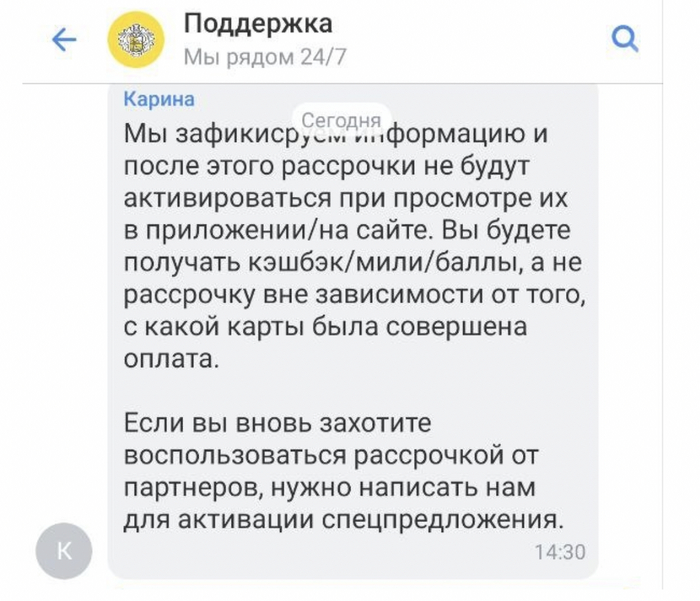This screenshot has height=601, width=700.
Task: Tap the back arrow icon
Action: 64,40
